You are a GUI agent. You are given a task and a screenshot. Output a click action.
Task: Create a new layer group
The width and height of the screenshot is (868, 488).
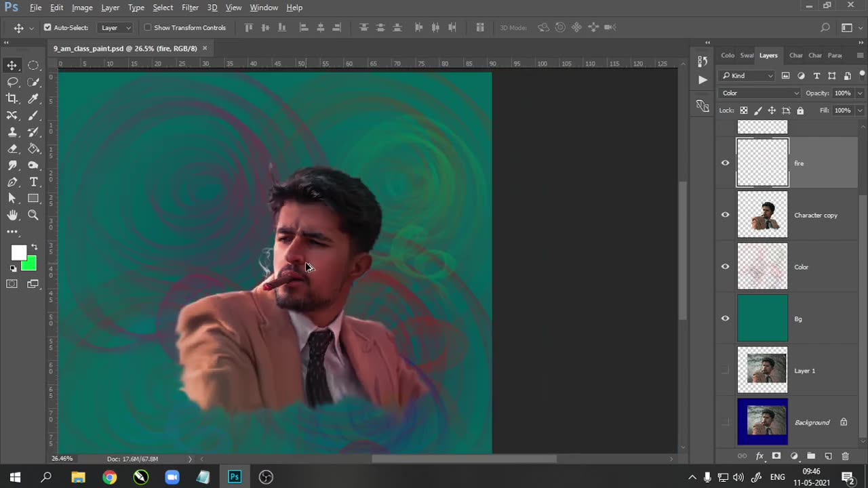[x=811, y=457]
